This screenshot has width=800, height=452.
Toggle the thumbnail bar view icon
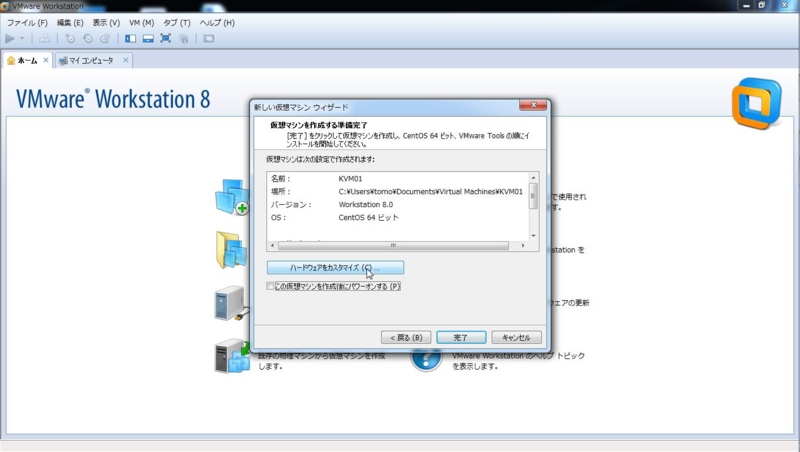tap(148, 38)
